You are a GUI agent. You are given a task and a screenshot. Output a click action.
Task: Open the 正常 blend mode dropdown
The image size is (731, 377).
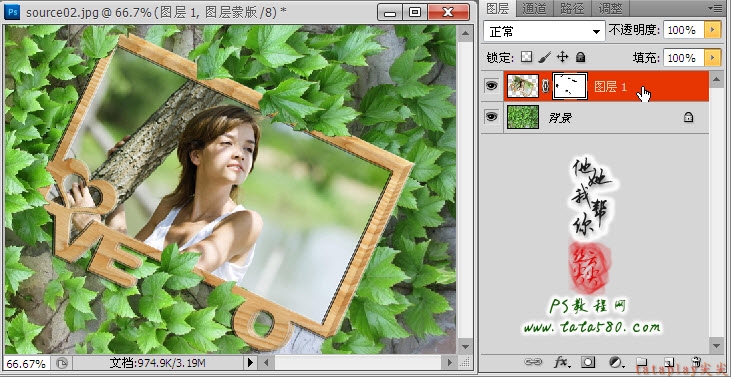pos(544,31)
